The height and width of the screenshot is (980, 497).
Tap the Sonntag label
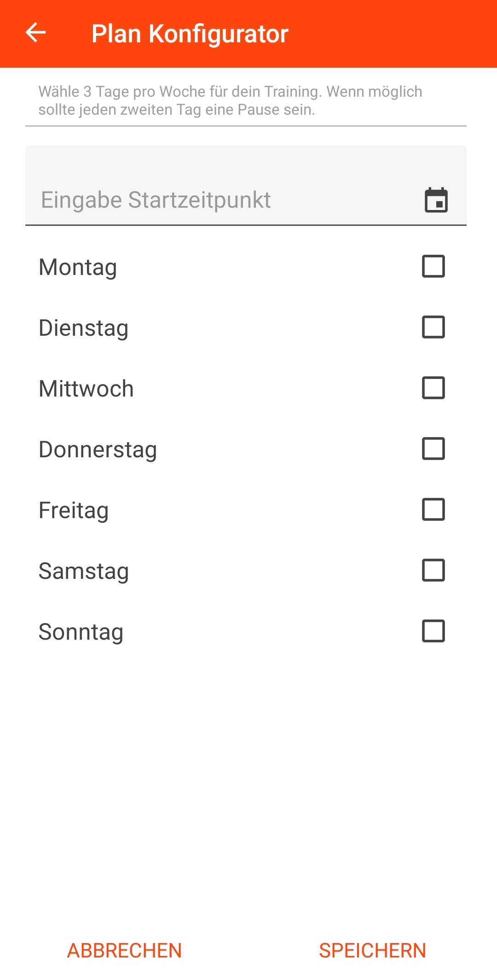pos(81,632)
